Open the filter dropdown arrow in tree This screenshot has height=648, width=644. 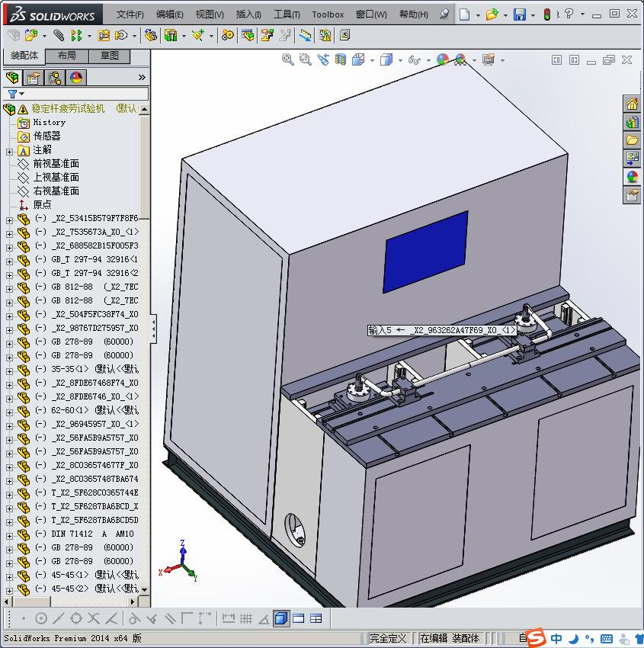tap(22, 94)
